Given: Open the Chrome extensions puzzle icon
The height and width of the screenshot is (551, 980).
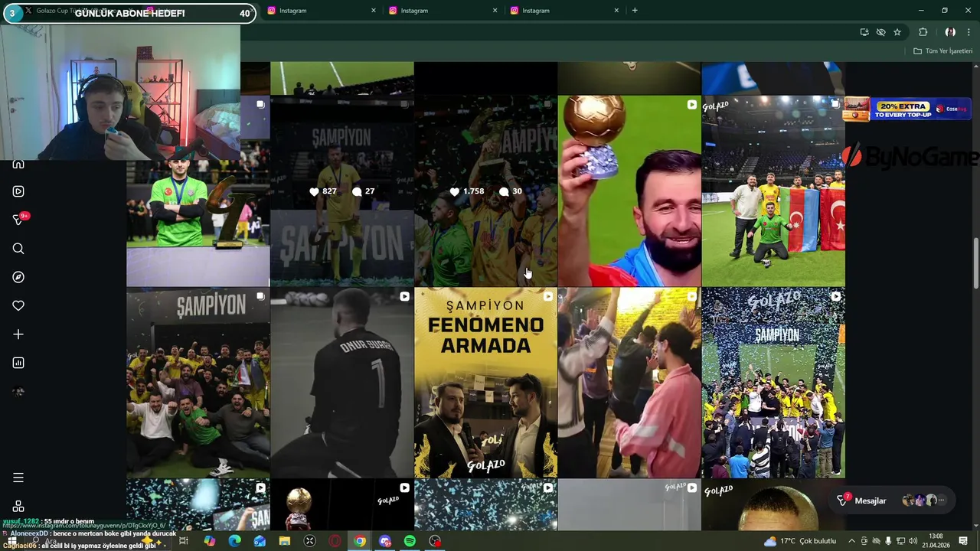Looking at the screenshot, I should coord(923,32).
